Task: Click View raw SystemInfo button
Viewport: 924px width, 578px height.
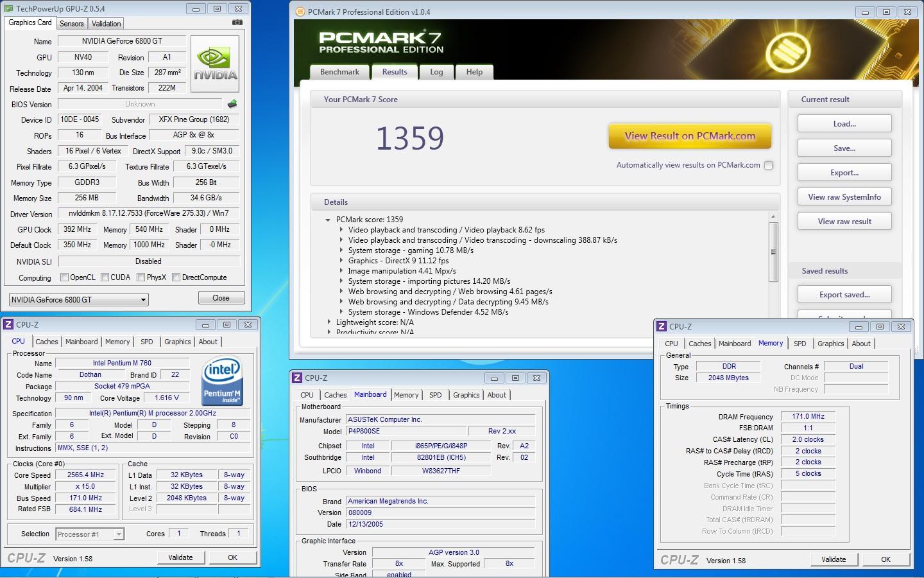Action: tap(844, 197)
